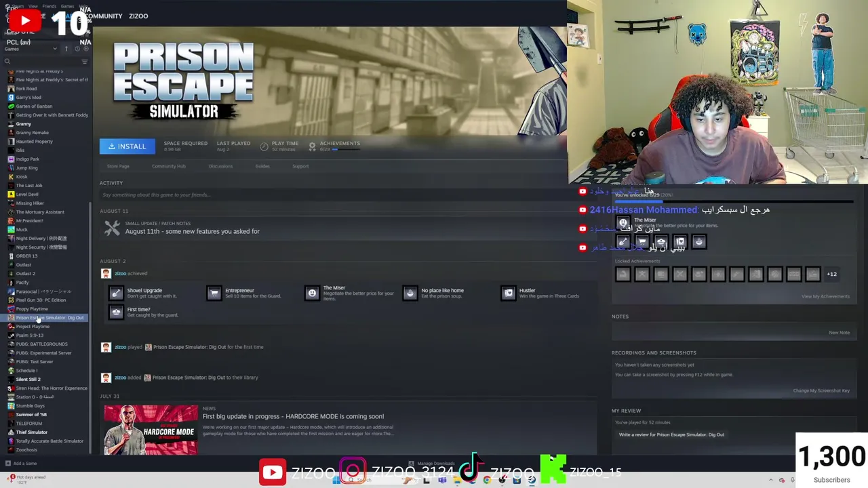Click zizoo username in achieved activity
This screenshot has width=868, height=488.
click(120, 273)
